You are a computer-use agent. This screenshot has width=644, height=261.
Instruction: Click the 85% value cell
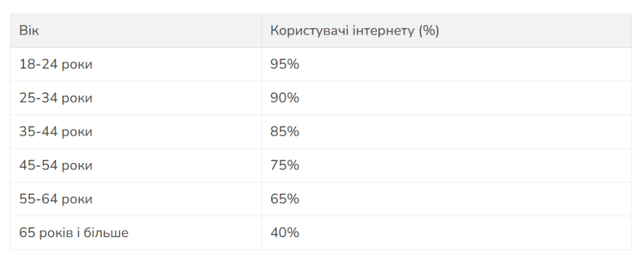click(x=447, y=132)
